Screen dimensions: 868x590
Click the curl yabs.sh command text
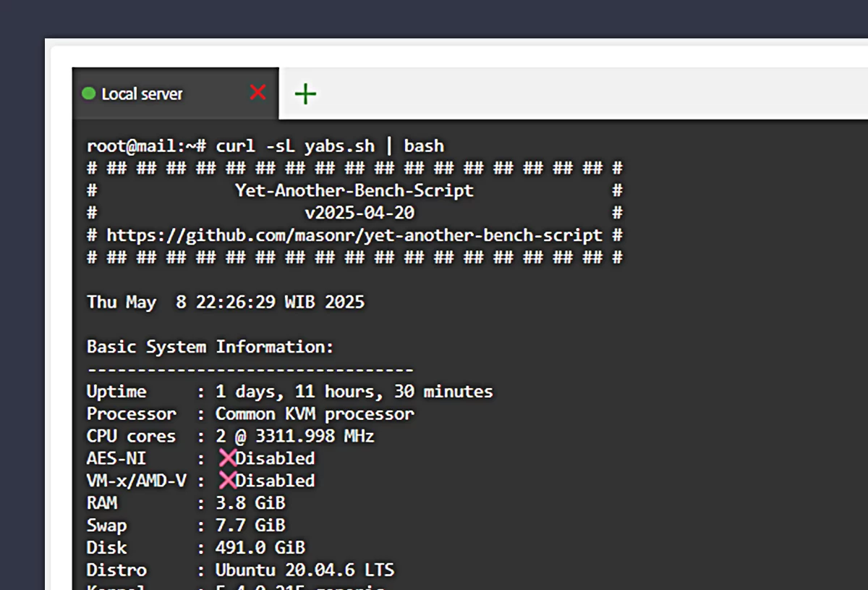click(x=329, y=146)
